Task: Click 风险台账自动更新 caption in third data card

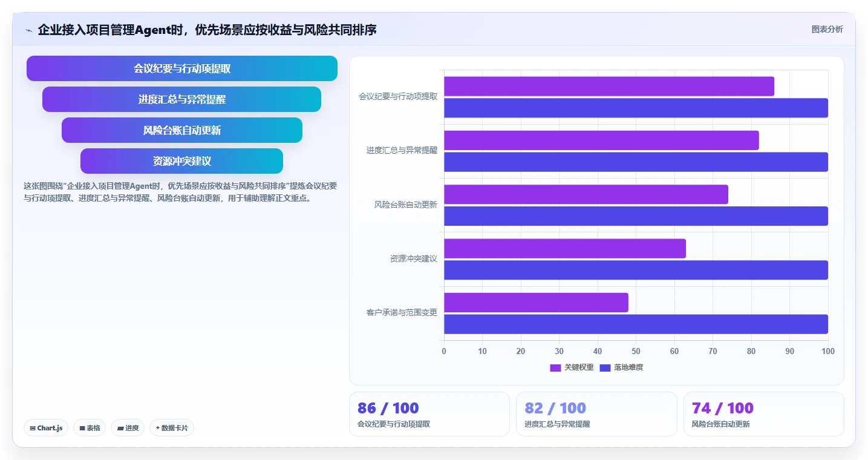Action: click(721, 424)
